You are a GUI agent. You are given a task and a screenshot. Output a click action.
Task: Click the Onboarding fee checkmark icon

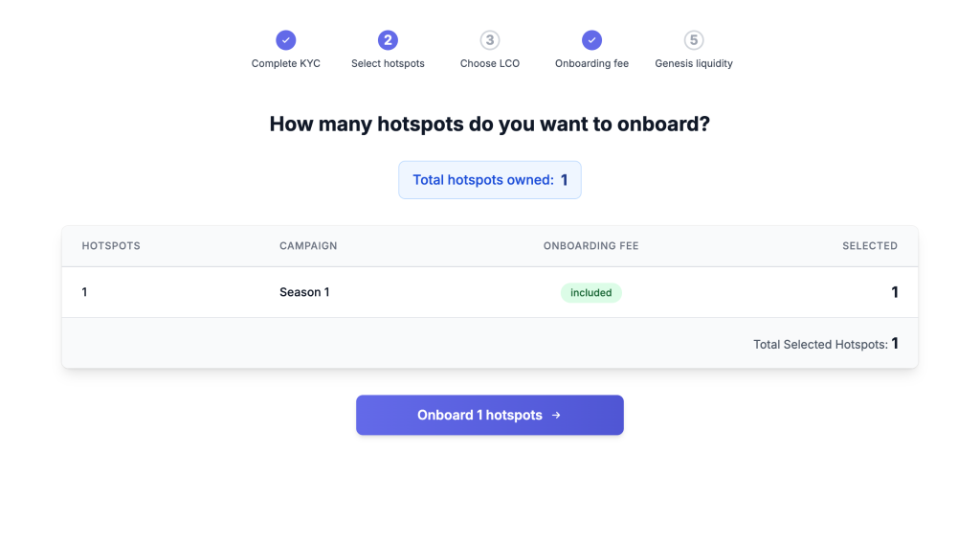[x=591, y=40]
